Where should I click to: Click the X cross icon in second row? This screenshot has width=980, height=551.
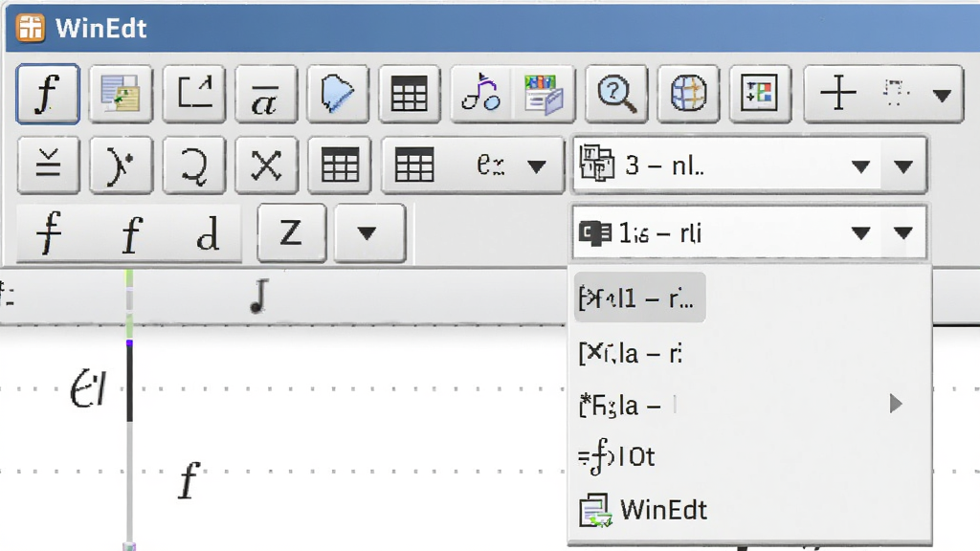point(266,165)
